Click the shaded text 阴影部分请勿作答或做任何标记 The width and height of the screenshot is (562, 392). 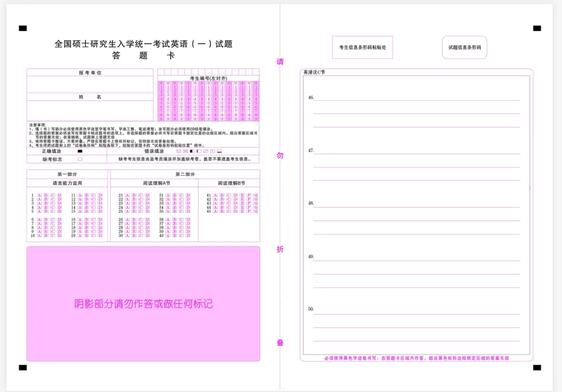pyautogui.click(x=144, y=304)
